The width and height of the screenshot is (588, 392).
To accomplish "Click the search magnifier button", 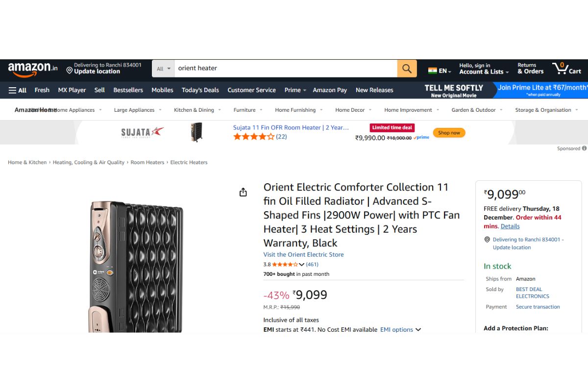I will tap(407, 69).
